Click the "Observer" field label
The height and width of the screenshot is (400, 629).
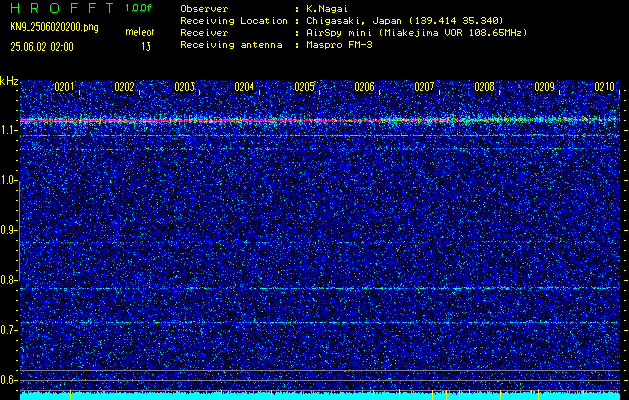coord(204,8)
